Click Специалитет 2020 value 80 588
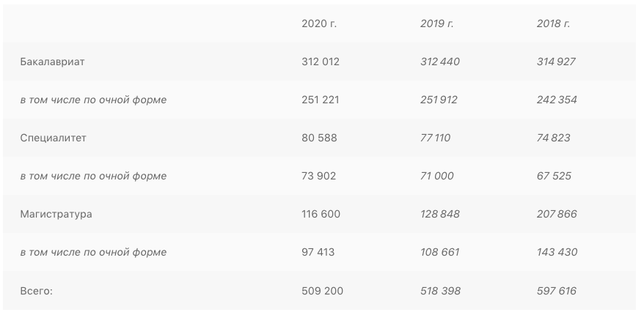Screen dimensions: 644x315 pos(319,138)
